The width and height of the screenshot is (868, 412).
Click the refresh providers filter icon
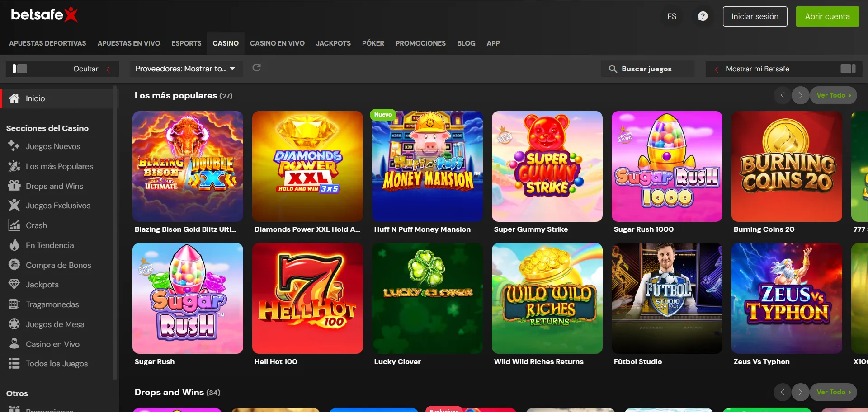pos(256,68)
